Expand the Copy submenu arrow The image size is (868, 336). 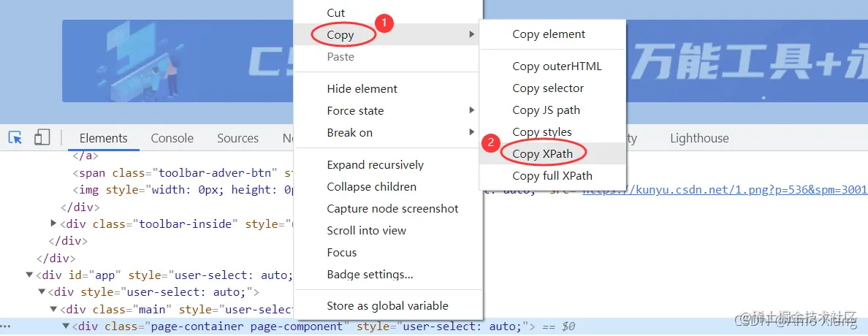point(472,34)
